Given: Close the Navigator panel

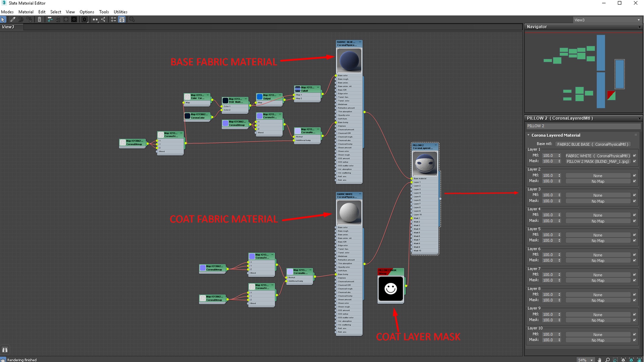Looking at the screenshot, I should [x=639, y=27].
